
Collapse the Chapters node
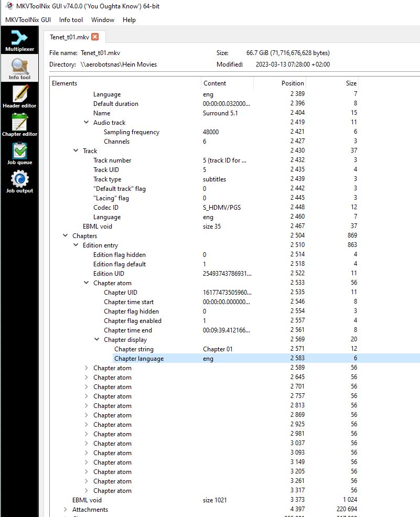(65, 235)
